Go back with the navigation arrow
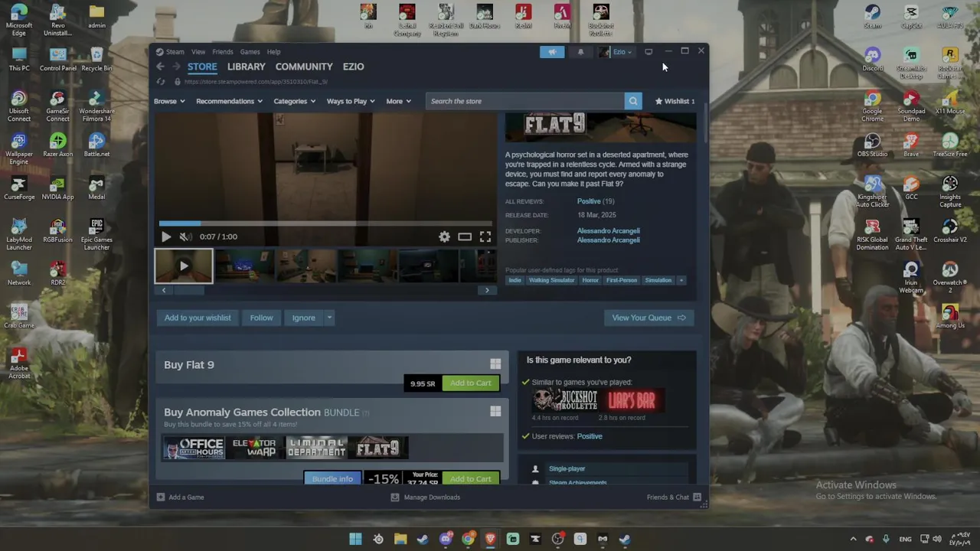Image resolution: width=980 pixels, height=551 pixels. pyautogui.click(x=161, y=67)
